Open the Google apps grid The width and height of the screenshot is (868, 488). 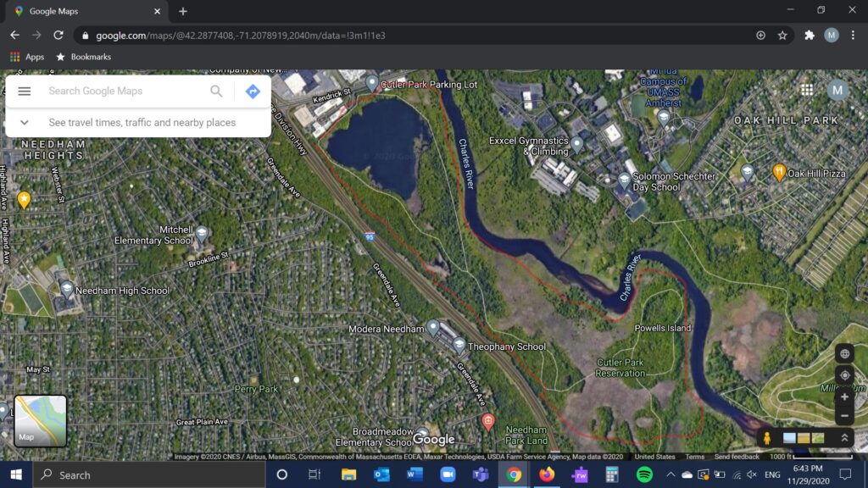tap(807, 90)
